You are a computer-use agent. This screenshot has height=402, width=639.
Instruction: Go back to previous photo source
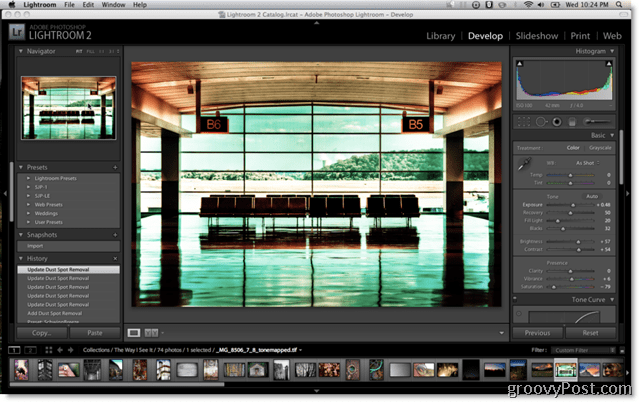[x=60, y=350]
